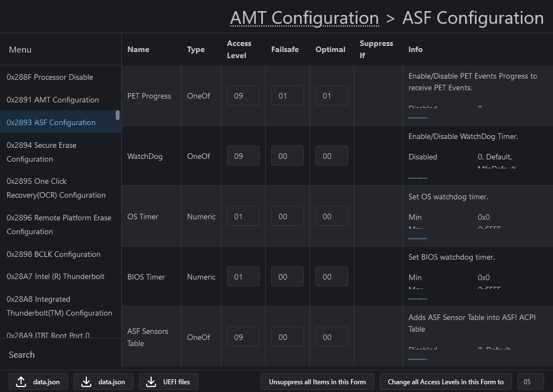
Task: Click WatchDog Failsafe value field
Action: [287, 156]
